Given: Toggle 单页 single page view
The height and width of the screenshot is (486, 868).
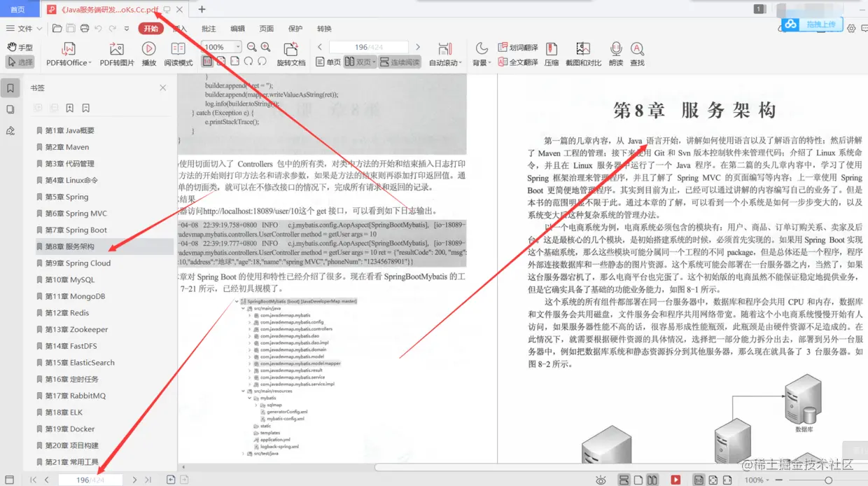Looking at the screenshot, I should 328,62.
